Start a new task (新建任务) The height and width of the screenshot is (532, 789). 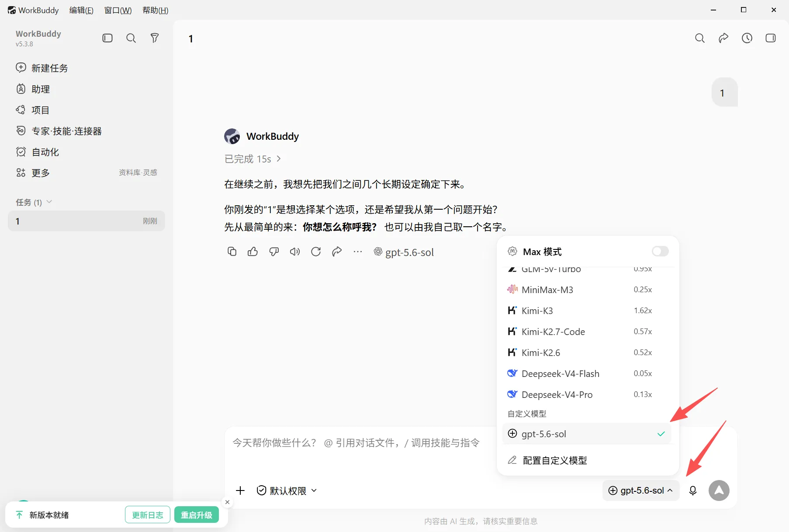pyautogui.click(x=42, y=68)
